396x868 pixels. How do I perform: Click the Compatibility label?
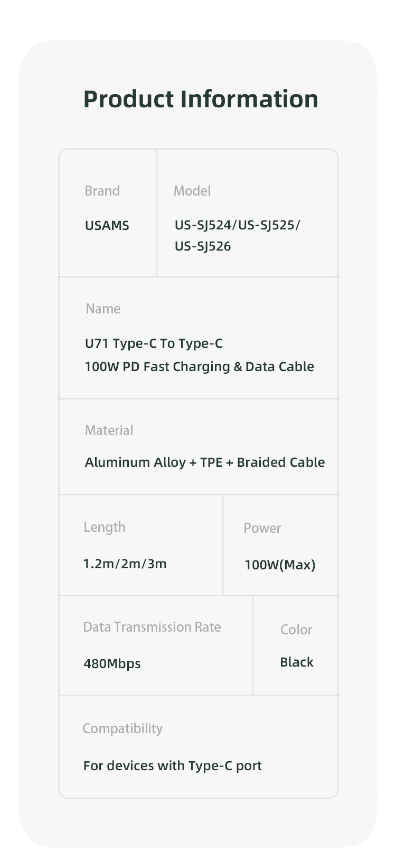point(122,728)
